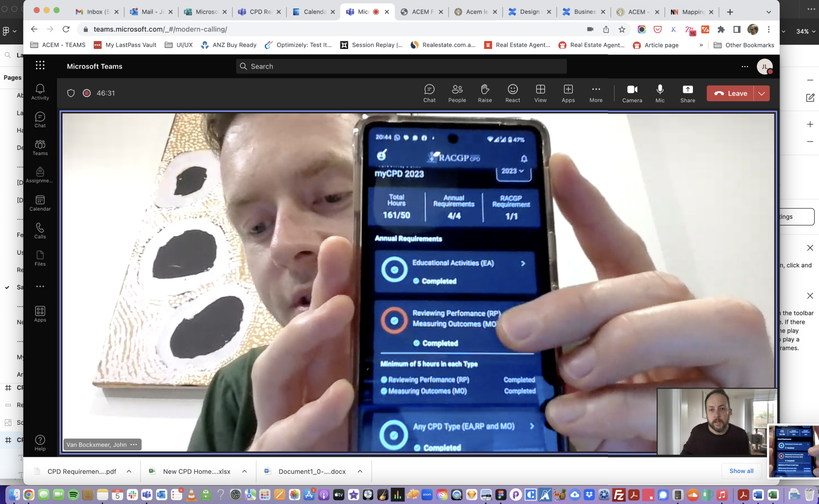Show hidden bookmarks overflow chevron
The width and height of the screenshot is (819, 504).
pos(701,45)
